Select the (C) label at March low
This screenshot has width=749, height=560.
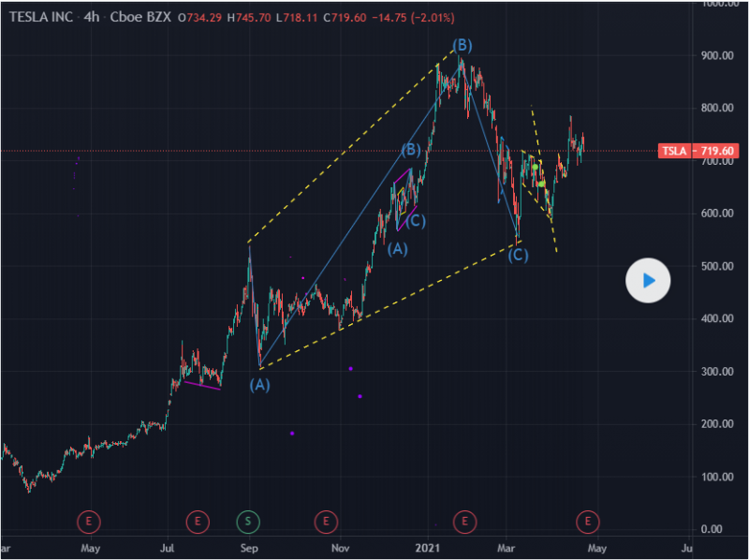pos(519,255)
